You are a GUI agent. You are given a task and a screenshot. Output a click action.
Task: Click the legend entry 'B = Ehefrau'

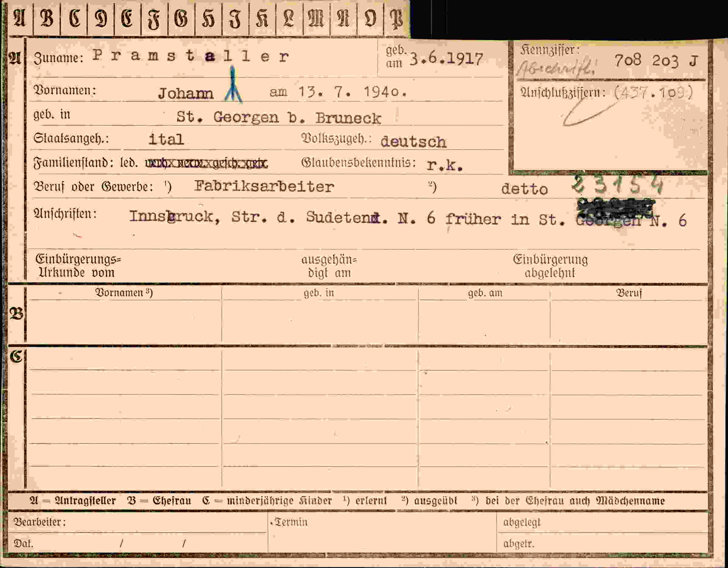159,500
